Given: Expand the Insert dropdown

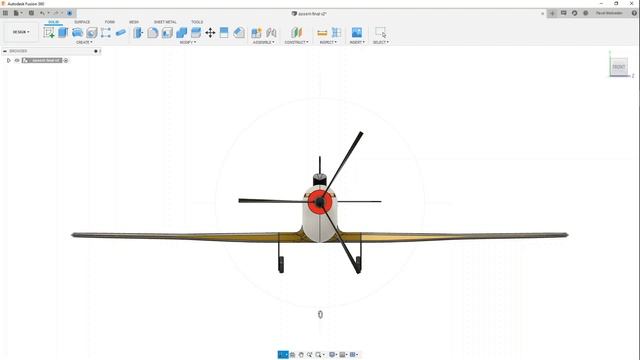Looking at the screenshot, I should click(357, 42).
